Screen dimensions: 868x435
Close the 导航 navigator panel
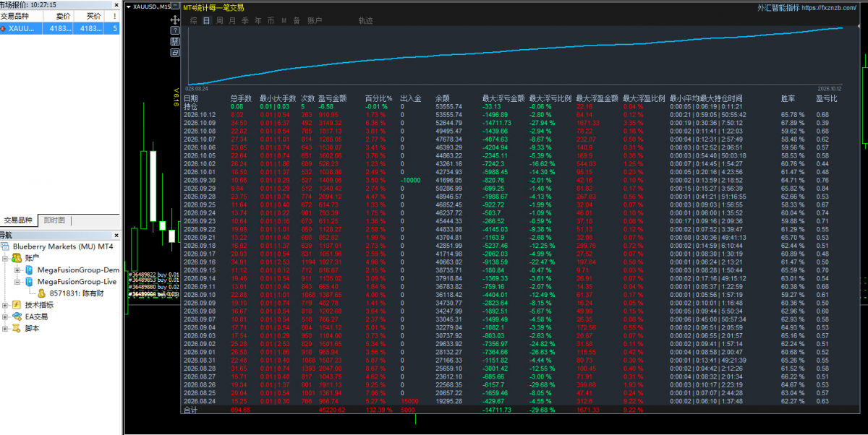[117, 235]
